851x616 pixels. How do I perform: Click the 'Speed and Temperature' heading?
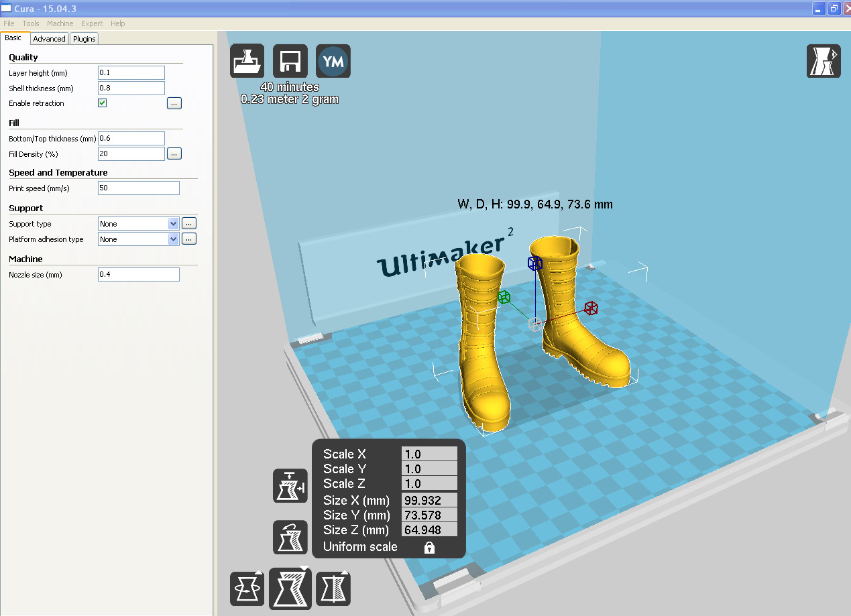point(58,172)
